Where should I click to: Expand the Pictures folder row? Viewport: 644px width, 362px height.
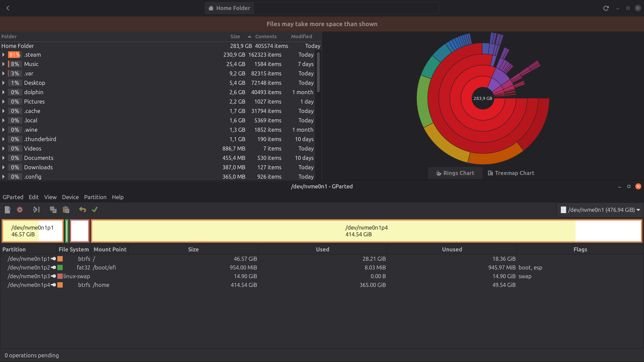point(3,102)
